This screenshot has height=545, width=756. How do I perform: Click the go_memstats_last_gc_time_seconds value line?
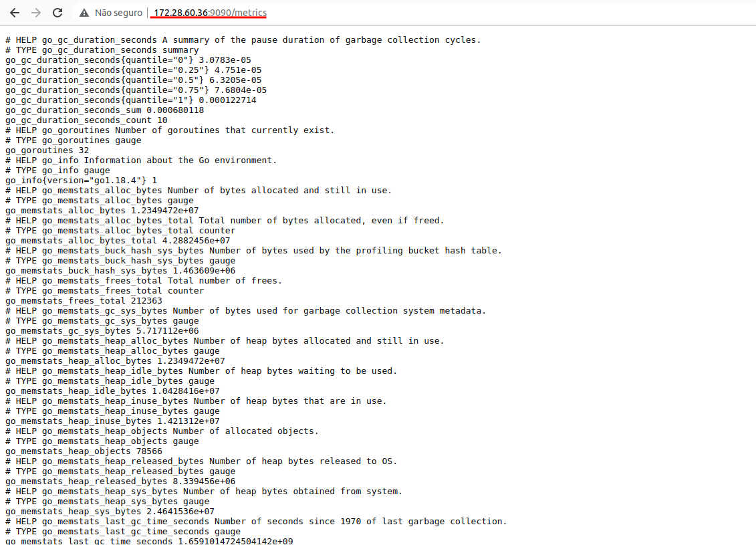[149, 541]
